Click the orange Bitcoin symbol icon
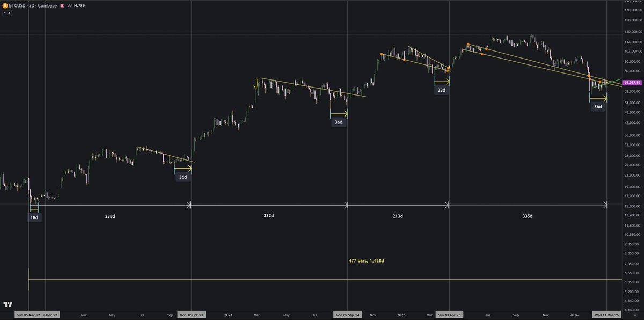Screen dimensions: 644x320 pyautogui.click(x=5, y=5)
